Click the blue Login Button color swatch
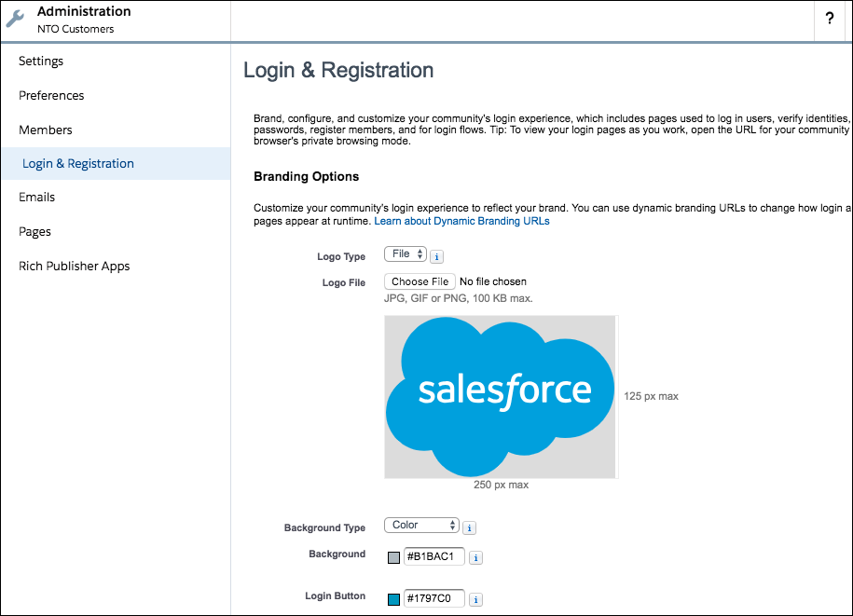The width and height of the screenshot is (853, 616). tap(393, 599)
